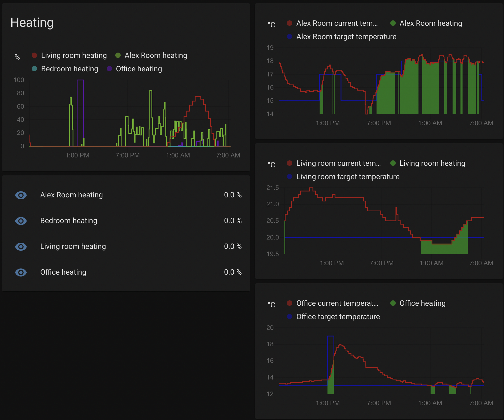Toggle Living room heating series in Heating chart
Image resolution: width=504 pixels, height=420 pixels.
[69, 56]
